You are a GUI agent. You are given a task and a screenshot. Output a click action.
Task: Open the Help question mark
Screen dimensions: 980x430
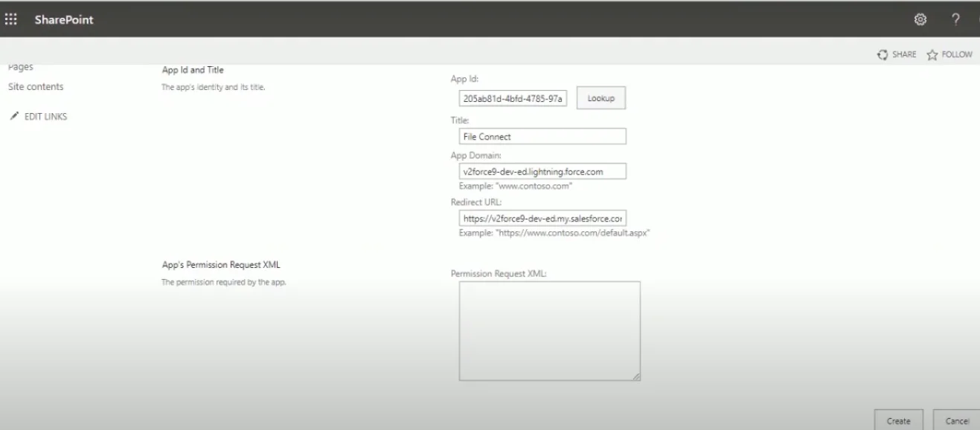(956, 20)
